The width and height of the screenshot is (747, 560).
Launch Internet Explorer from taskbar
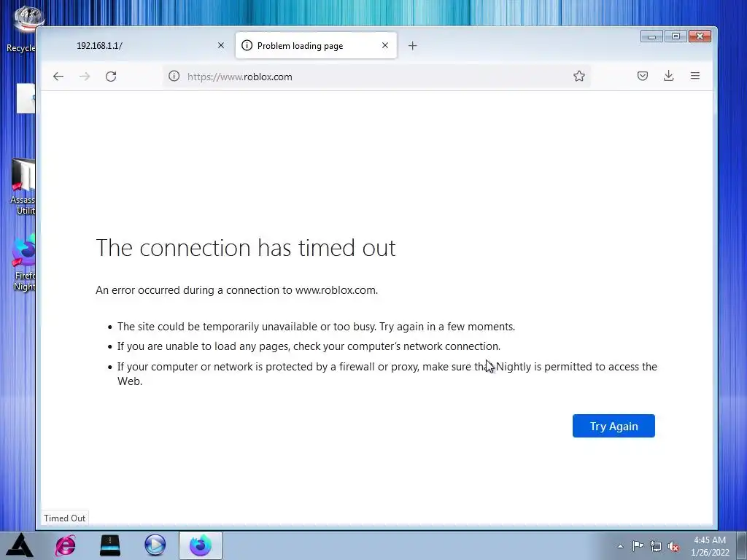(x=65, y=545)
